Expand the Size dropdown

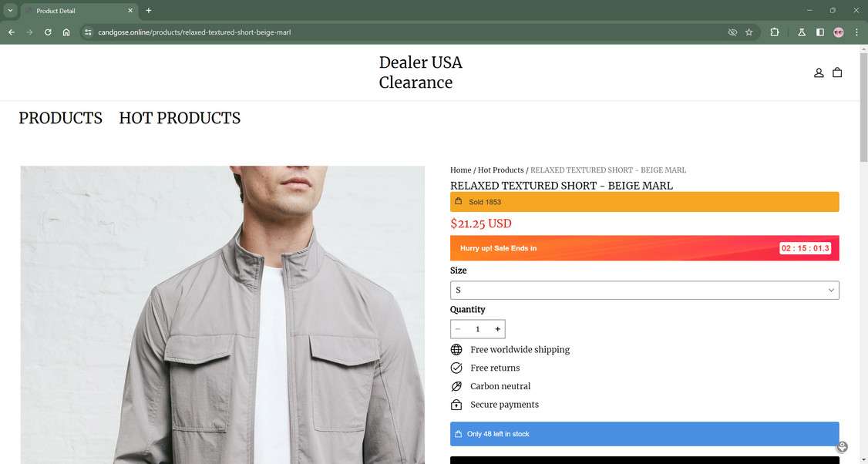(x=644, y=290)
